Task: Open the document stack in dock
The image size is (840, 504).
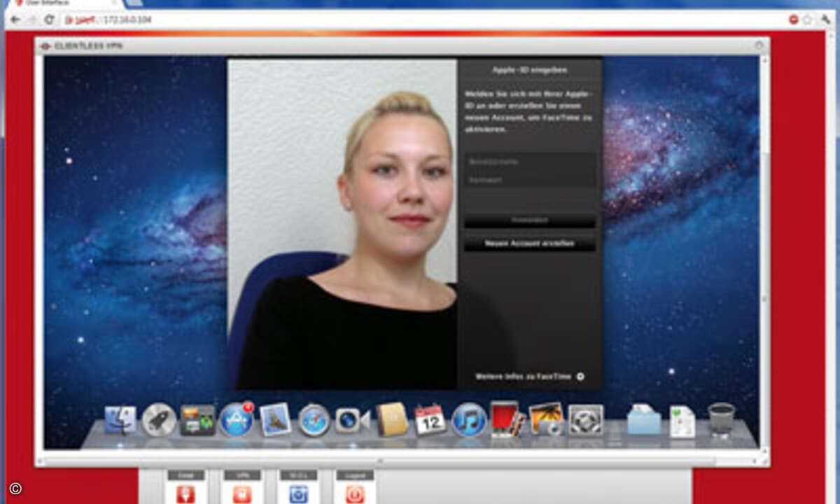Action: point(682,421)
